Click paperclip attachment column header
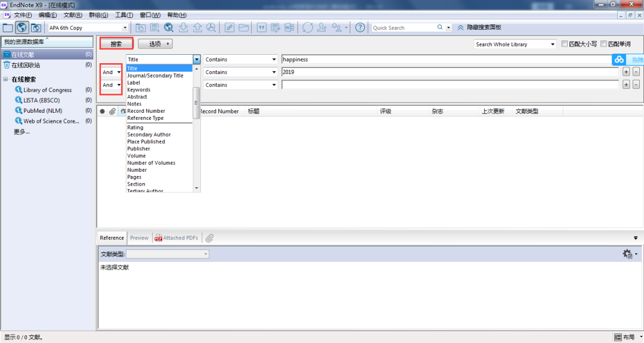The image size is (644, 343). pyautogui.click(x=112, y=112)
